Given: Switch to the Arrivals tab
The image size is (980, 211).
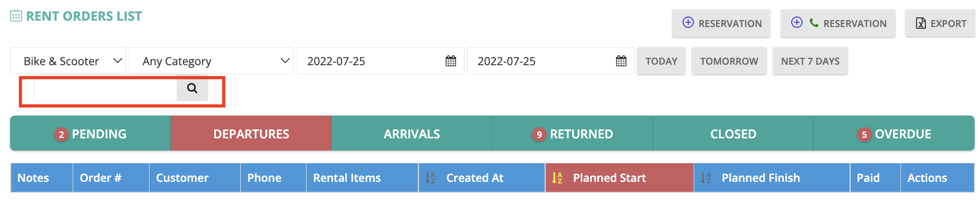Looking at the screenshot, I should tap(412, 134).
